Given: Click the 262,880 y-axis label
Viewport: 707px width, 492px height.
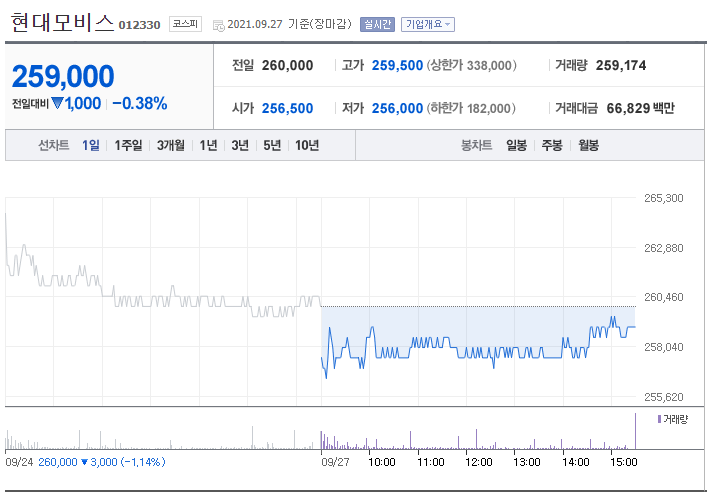Looking at the screenshot, I should 664,248.
